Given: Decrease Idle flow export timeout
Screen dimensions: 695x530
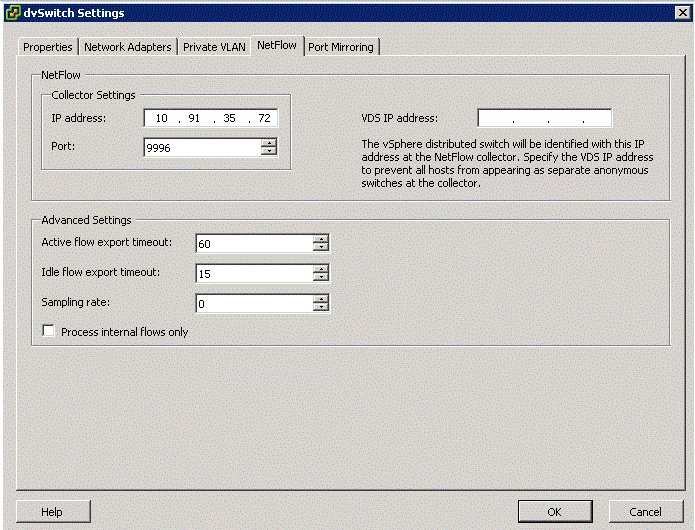Looking at the screenshot, I should [320, 277].
